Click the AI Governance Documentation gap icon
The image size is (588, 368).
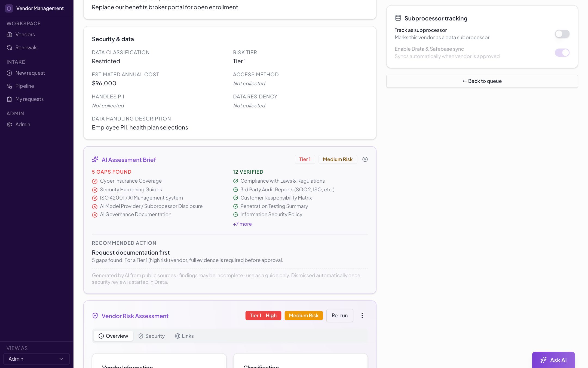pos(95,215)
